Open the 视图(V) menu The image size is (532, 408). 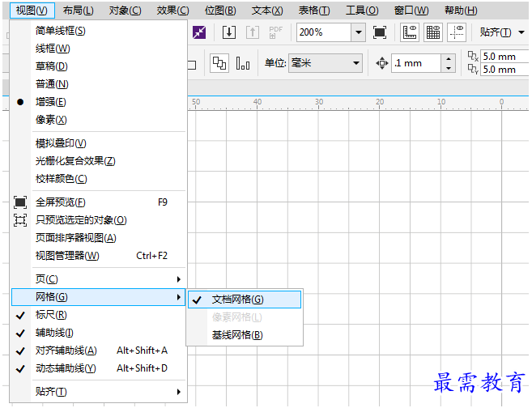(32, 11)
